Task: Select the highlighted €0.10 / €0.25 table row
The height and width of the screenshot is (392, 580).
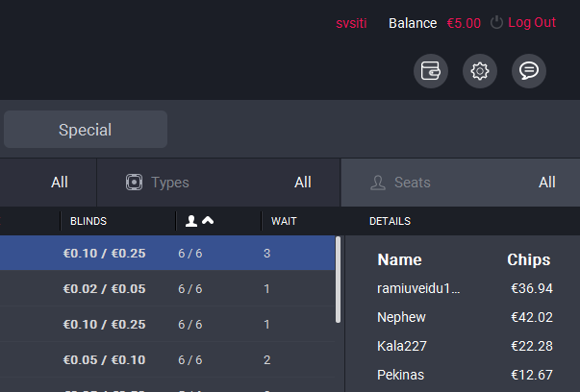Action: 164,254
